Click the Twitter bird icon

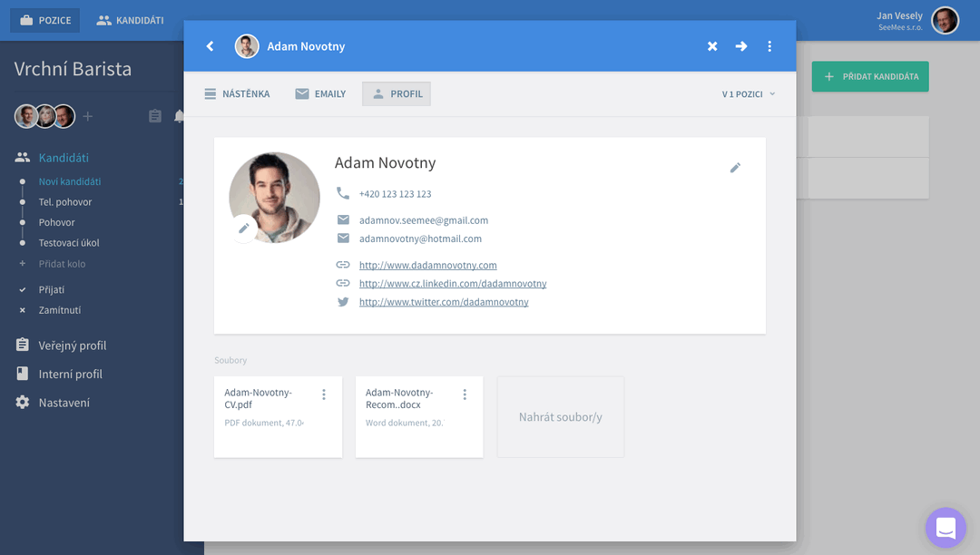click(x=343, y=302)
